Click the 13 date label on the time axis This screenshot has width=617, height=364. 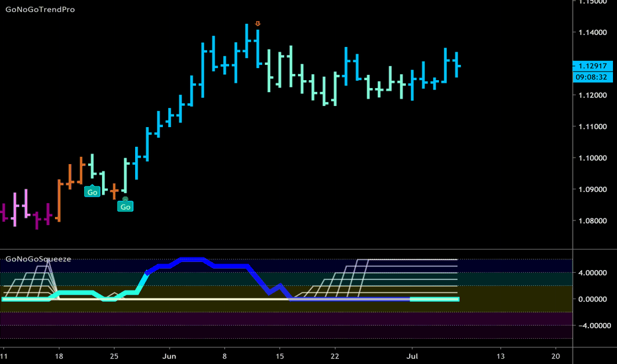point(500,357)
